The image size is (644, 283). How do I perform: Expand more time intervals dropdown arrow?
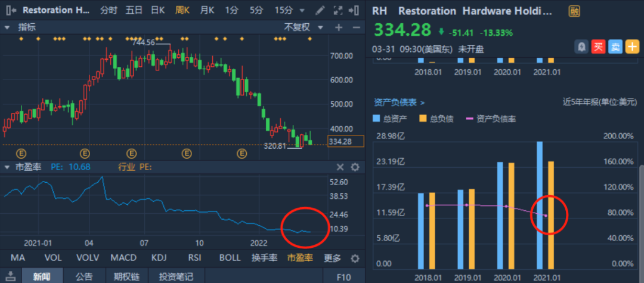tap(303, 11)
